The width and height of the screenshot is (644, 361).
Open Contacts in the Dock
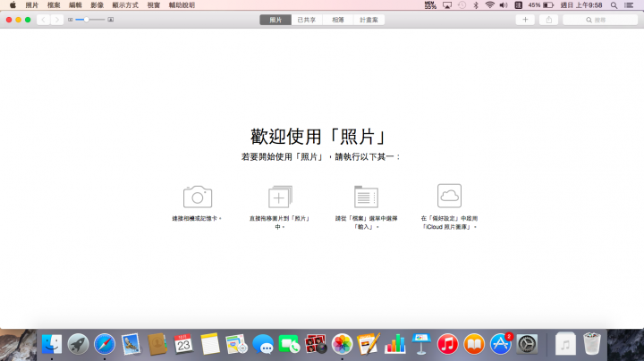coord(157,344)
